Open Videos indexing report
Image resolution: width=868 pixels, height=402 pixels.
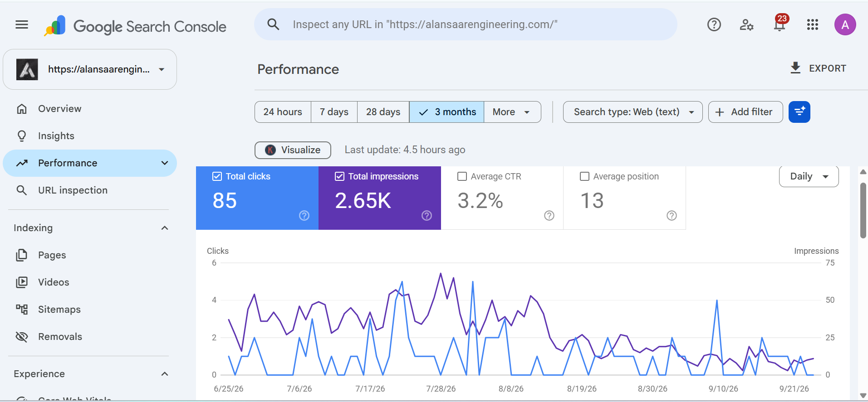pos(90,282)
